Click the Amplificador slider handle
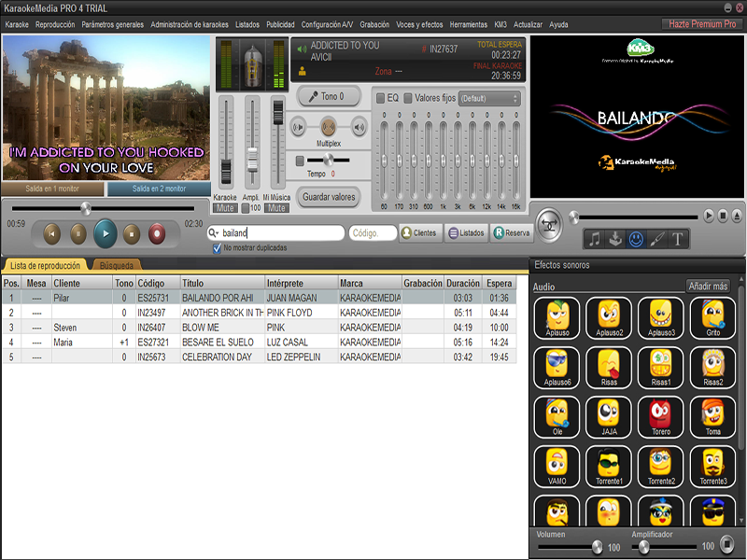Viewport: 747px width, 560px height. [x=643, y=547]
